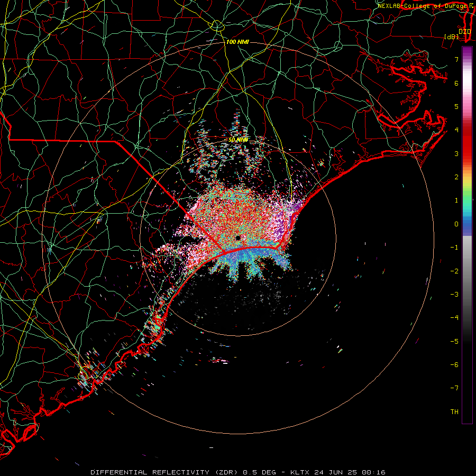Click the -3 value on the color scale
Screen dimensions: 476x476
click(x=454, y=295)
